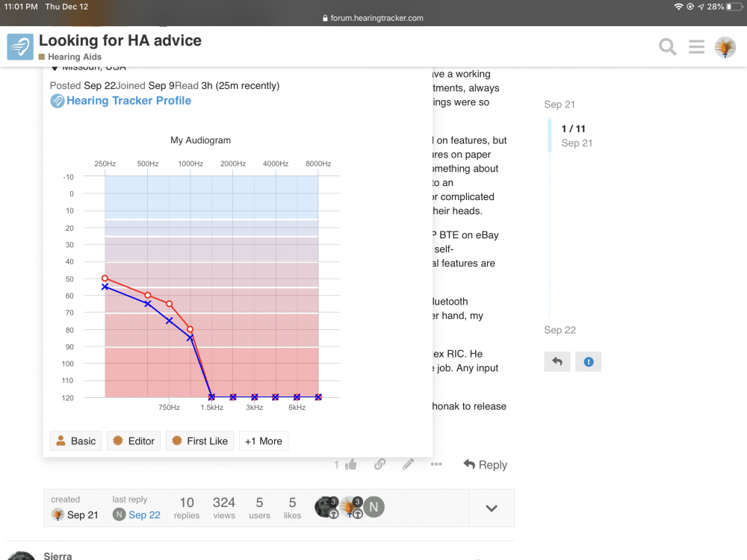Viewport: 747px width, 560px height.
Task: Select the First Like badge
Action: click(x=199, y=441)
